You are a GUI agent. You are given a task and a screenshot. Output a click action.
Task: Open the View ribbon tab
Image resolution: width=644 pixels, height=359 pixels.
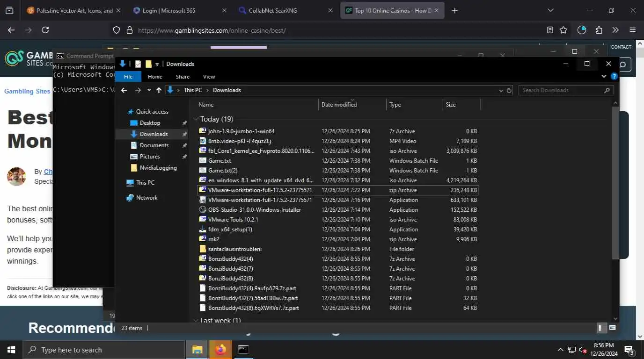click(x=209, y=77)
